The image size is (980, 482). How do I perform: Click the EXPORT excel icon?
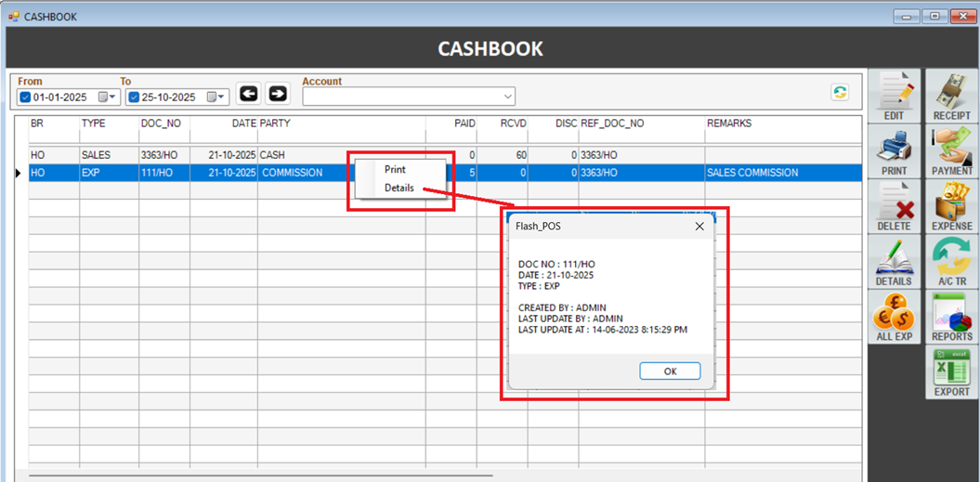point(952,372)
